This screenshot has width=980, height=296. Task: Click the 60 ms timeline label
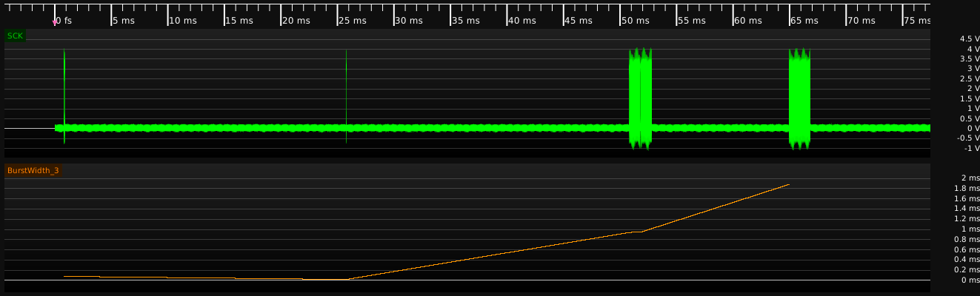(749, 21)
